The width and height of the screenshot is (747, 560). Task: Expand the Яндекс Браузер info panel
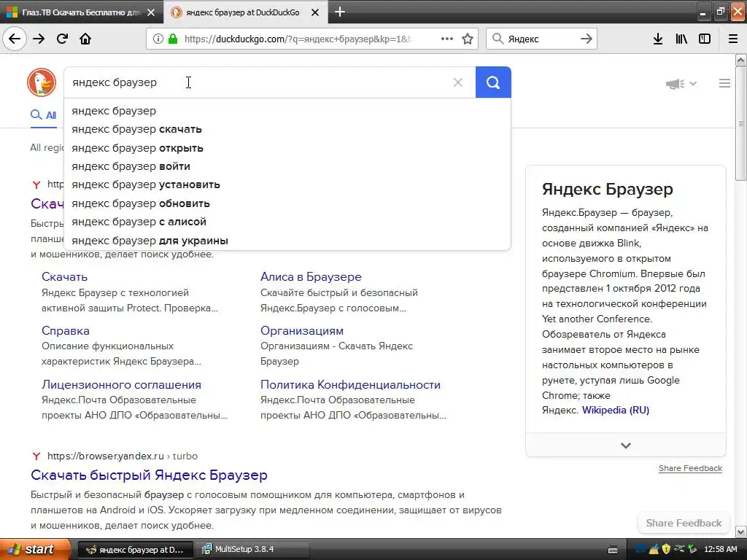click(x=625, y=446)
